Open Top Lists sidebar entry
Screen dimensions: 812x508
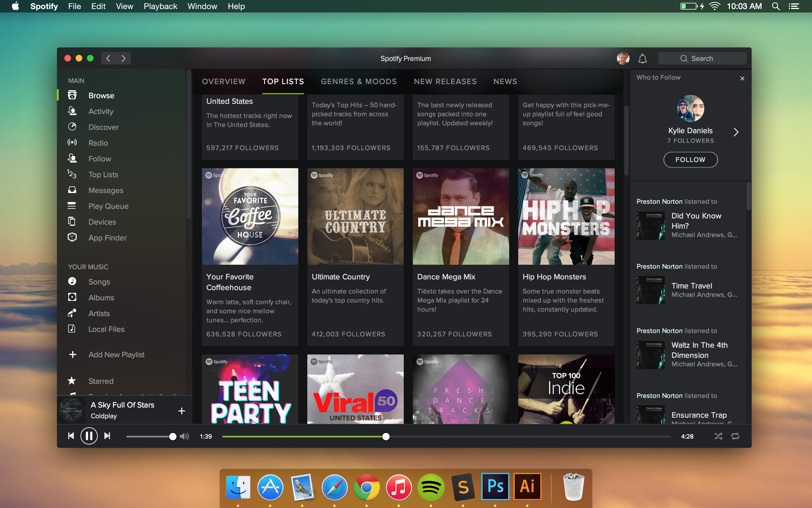103,174
